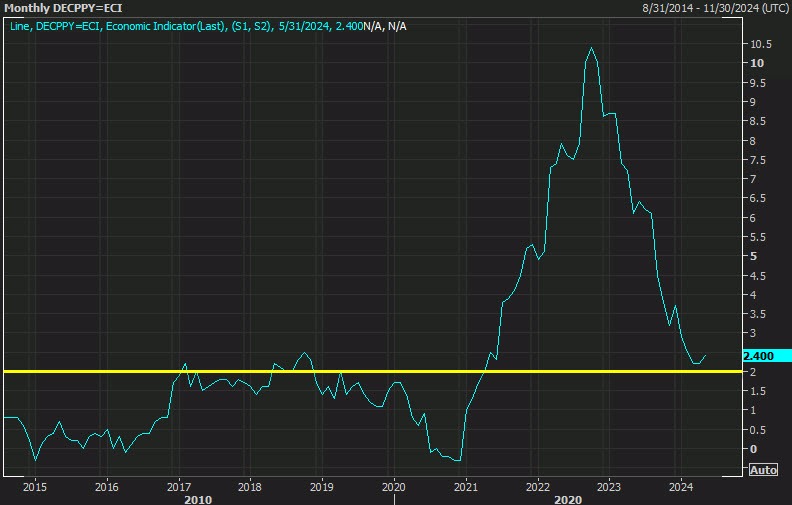Click the 2023 label on time axis
This screenshot has width=792, height=505.
608,487
